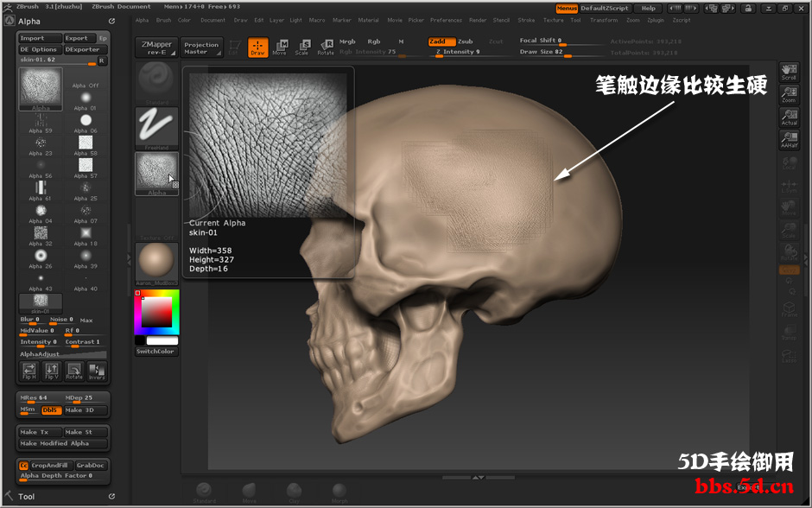Viewport: 812px width, 508px height.
Task: Select the Rotate mode button
Action: coord(326,48)
